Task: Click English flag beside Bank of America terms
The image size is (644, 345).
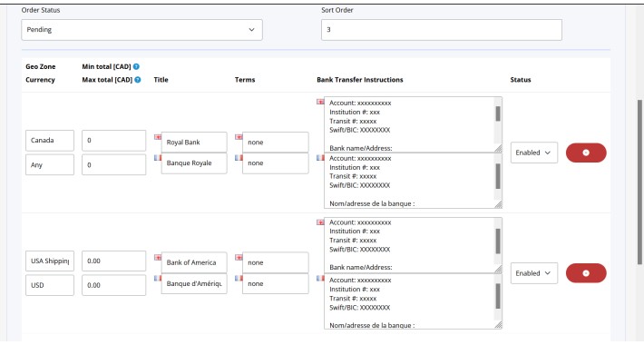Action: 239,258
